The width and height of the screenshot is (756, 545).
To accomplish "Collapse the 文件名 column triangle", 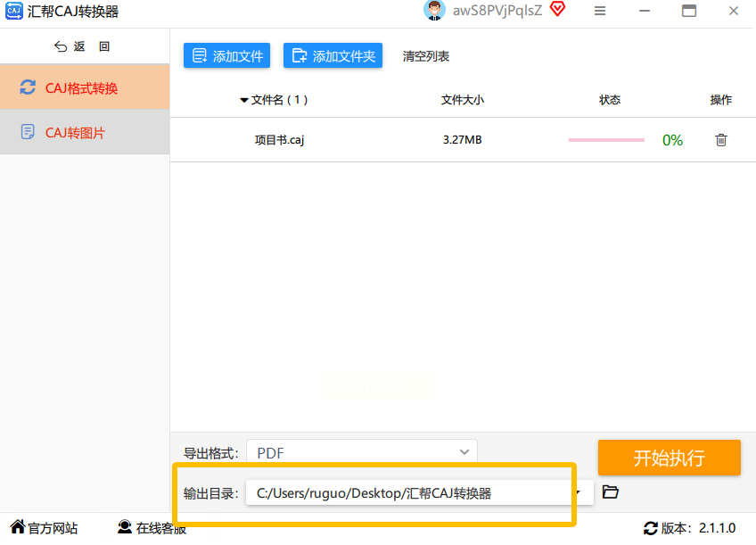I will point(244,100).
